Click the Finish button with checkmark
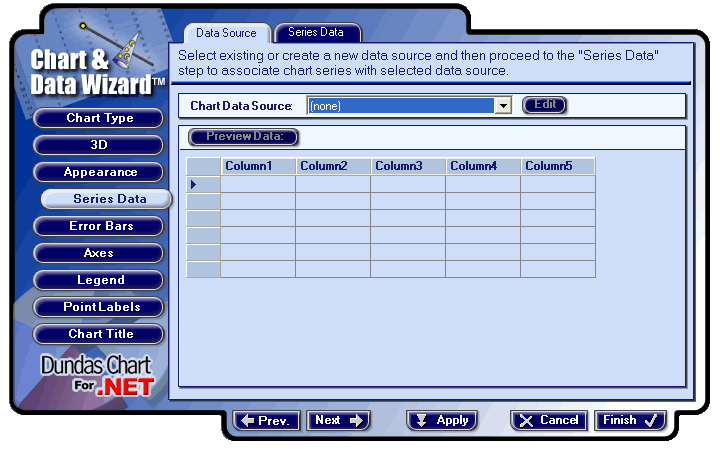Screen dimensions: 720x450 point(630,420)
